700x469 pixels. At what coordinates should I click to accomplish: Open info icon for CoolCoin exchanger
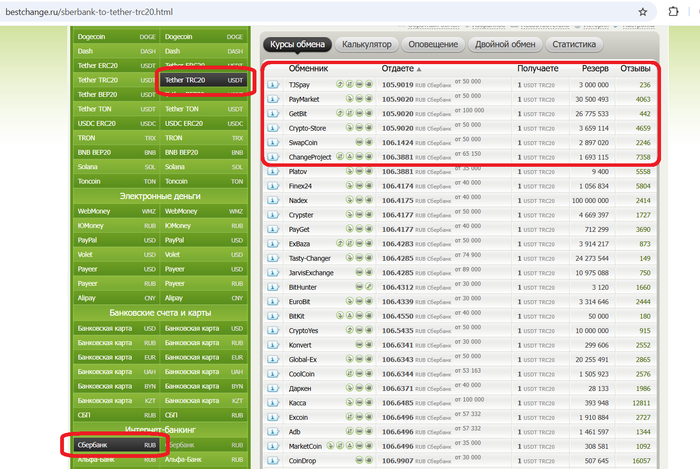[273, 374]
